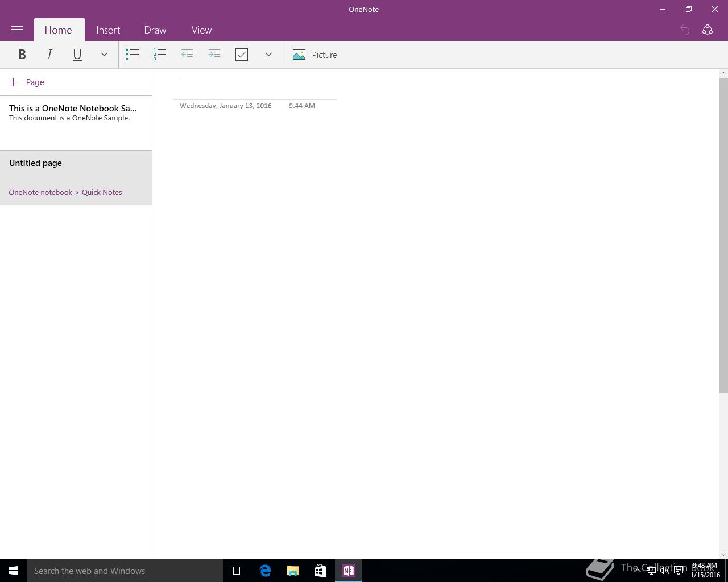This screenshot has height=582, width=728.
Task: Switch to the Home tab
Action: click(x=59, y=30)
